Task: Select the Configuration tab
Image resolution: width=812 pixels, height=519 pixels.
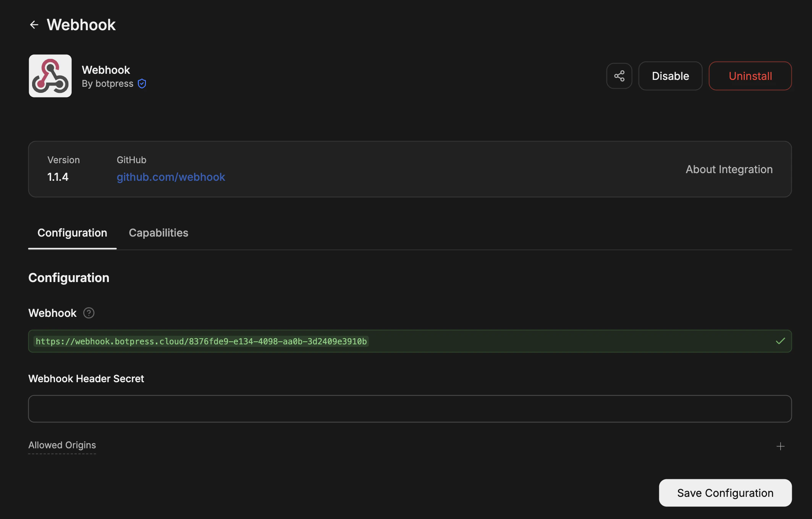Action: point(72,233)
